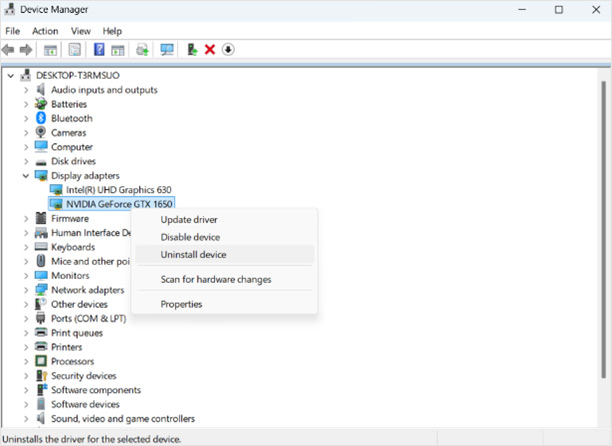Open the Properties toolbar icon

coord(75,50)
